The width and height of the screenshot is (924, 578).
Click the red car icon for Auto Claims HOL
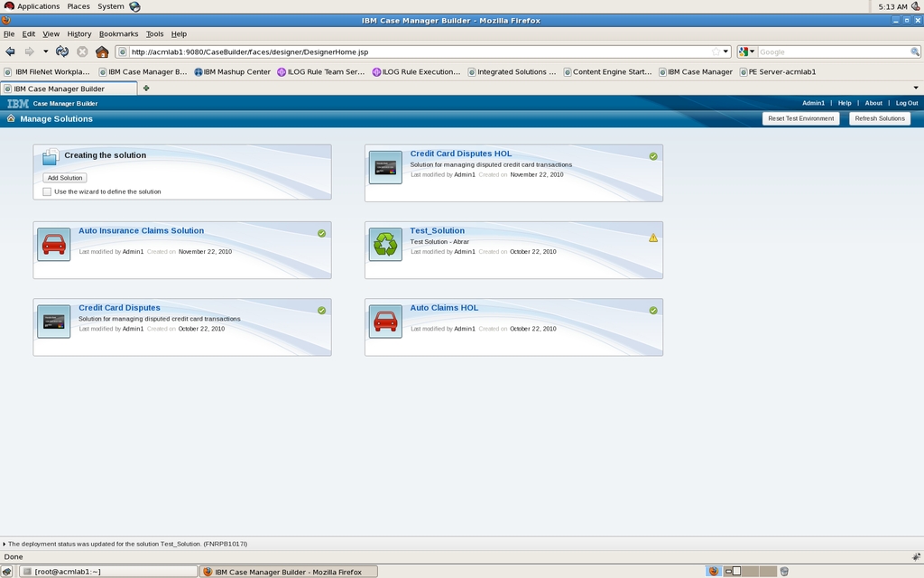(x=385, y=322)
